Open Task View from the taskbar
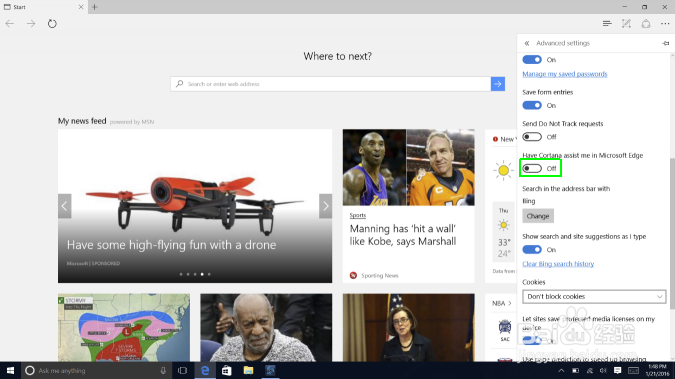This screenshot has height=379, width=675. tap(183, 370)
